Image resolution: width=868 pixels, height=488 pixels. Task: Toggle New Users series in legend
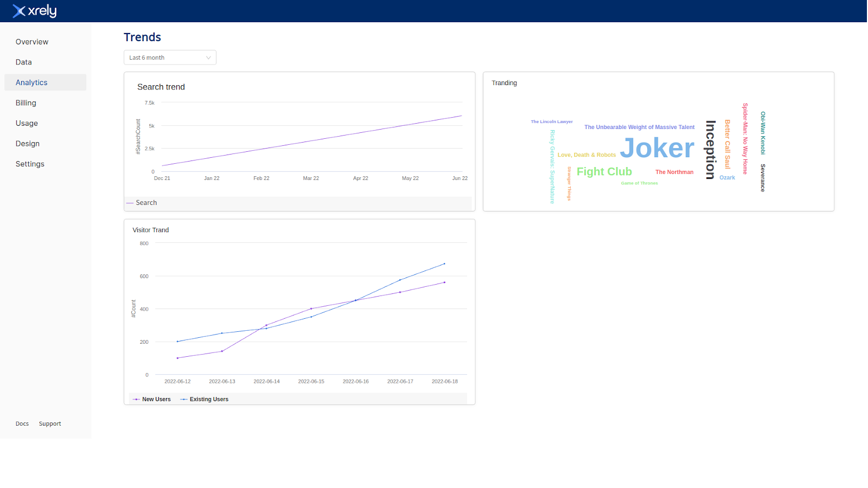151,400
